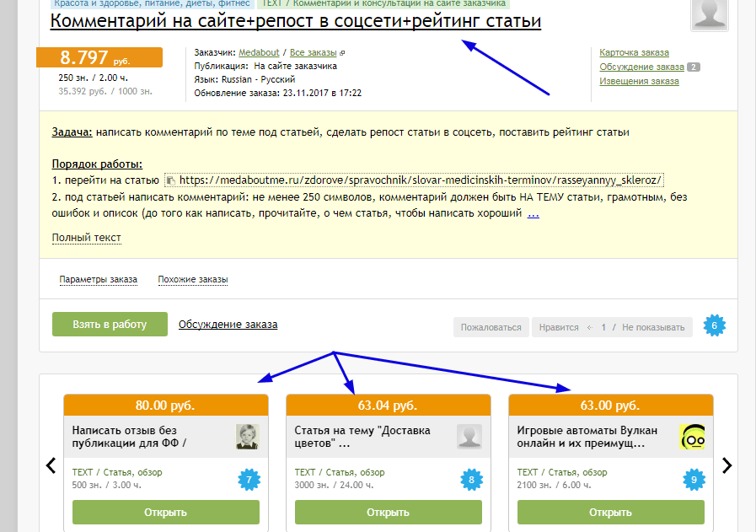Open "Извещения заказа" link
The width and height of the screenshot is (756, 532).
[x=639, y=81]
